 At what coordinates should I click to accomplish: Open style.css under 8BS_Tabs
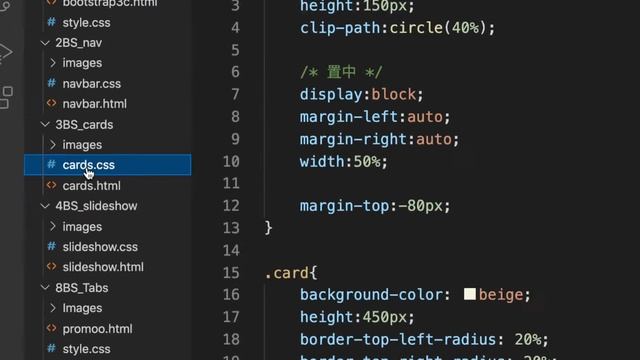tap(86, 349)
